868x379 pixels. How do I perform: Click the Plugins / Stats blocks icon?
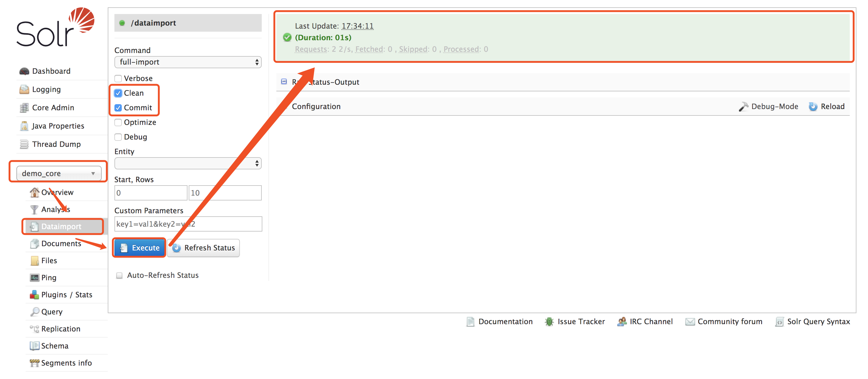click(x=34, y=295)
